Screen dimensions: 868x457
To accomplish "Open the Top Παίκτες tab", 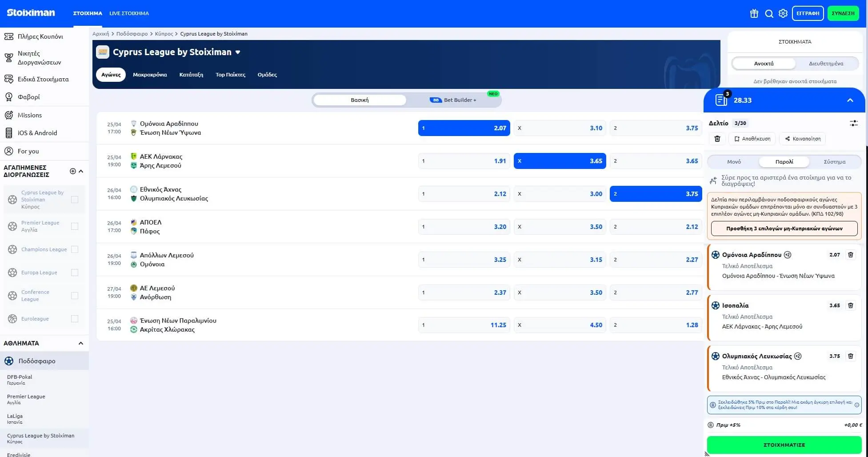I will point(230,75).
